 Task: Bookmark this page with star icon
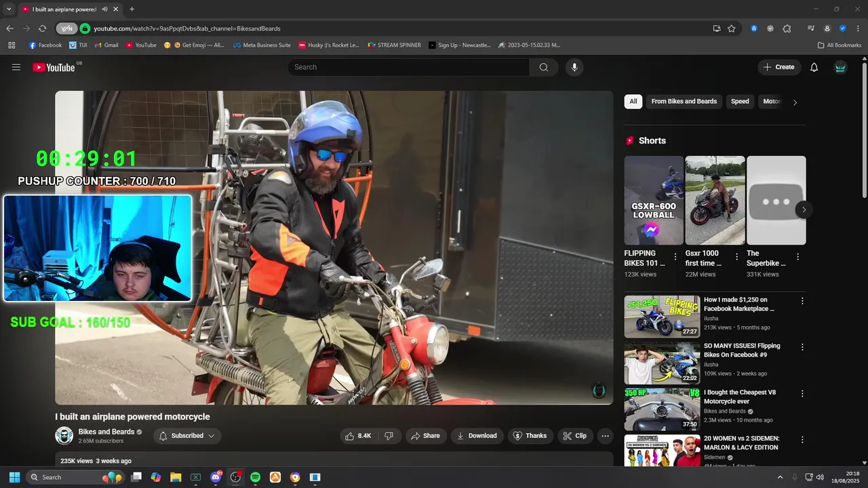point(732,28)
